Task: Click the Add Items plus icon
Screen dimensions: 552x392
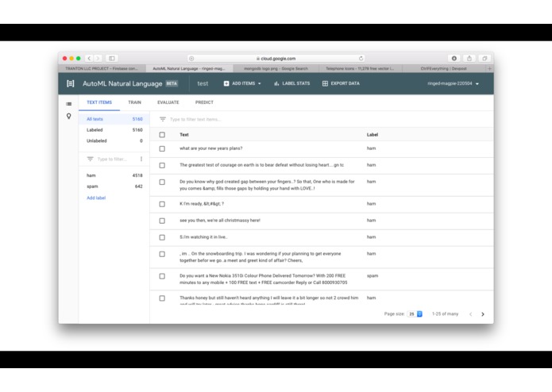Action: (226, 83)
